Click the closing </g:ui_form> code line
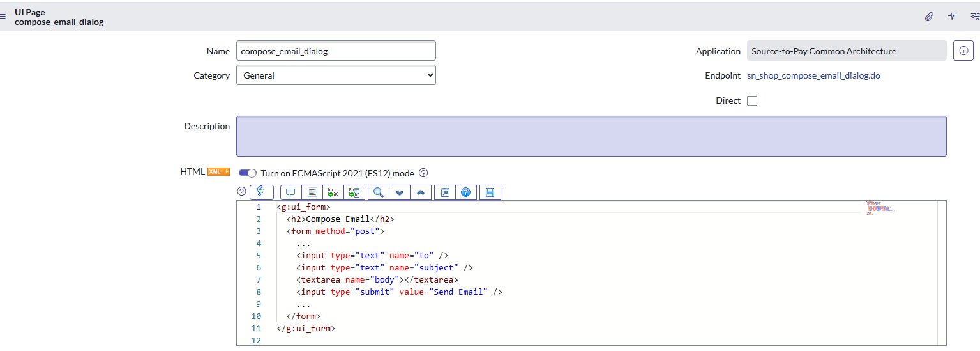The width and height of the screenshot is (980, 351). point(306,329)
